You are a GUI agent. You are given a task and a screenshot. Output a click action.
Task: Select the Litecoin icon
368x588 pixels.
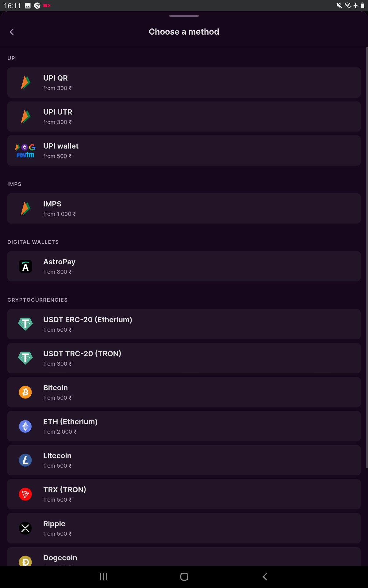25,460
